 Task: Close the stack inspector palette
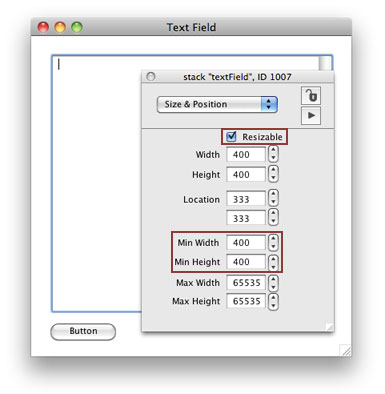tap(151, 77)
